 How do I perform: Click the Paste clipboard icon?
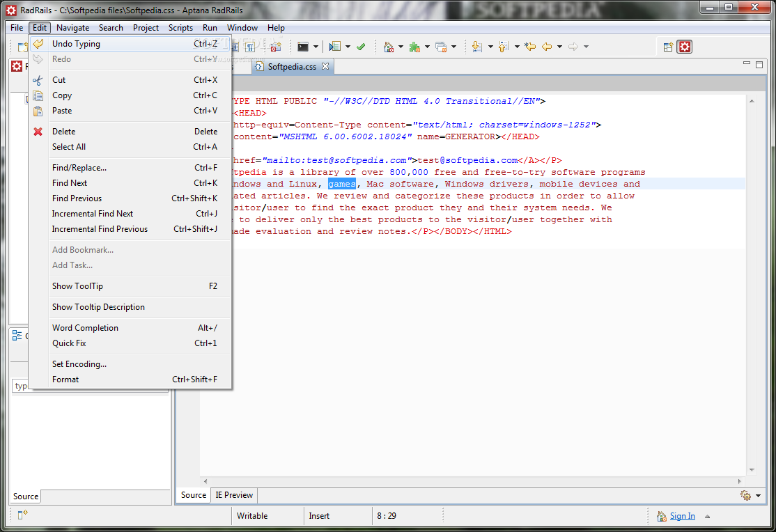(x=38, y=111)
